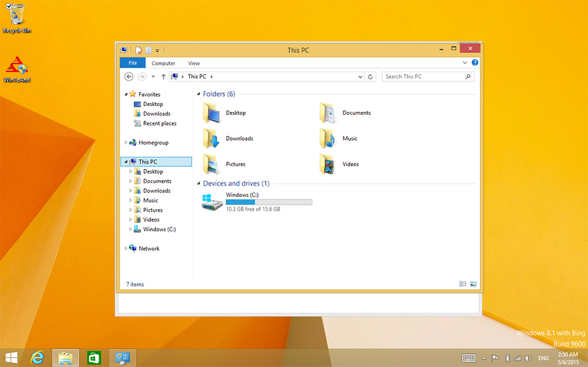Image resolution: width=588 pixels, height=367 pixels.
Task: Click the Back navigation arrow
Action: (129, 76)
